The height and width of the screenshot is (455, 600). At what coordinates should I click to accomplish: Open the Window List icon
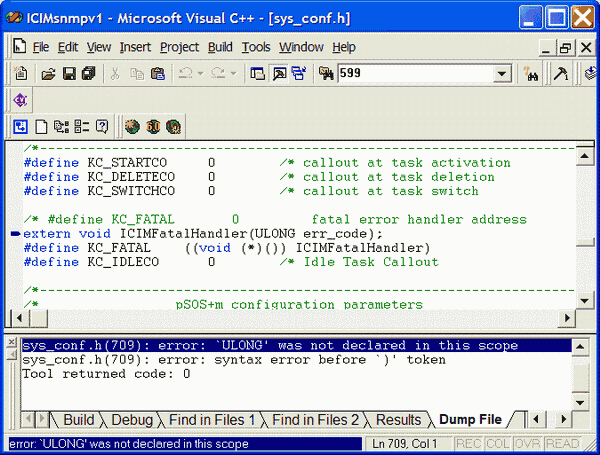[x=299, y=73]
